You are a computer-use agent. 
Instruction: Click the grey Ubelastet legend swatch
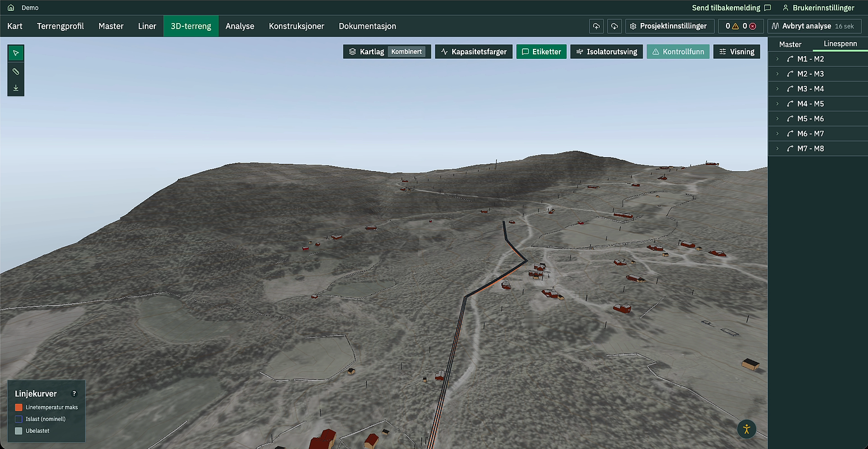(19, 431)
